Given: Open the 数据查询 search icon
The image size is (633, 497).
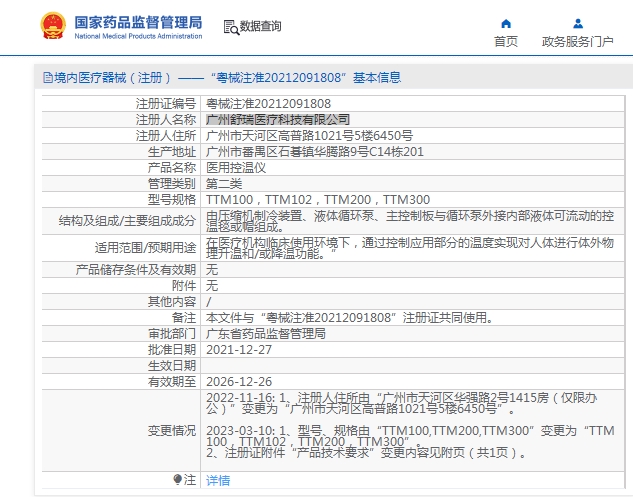Looking at the screenshot, I should [x=231, y=27].
